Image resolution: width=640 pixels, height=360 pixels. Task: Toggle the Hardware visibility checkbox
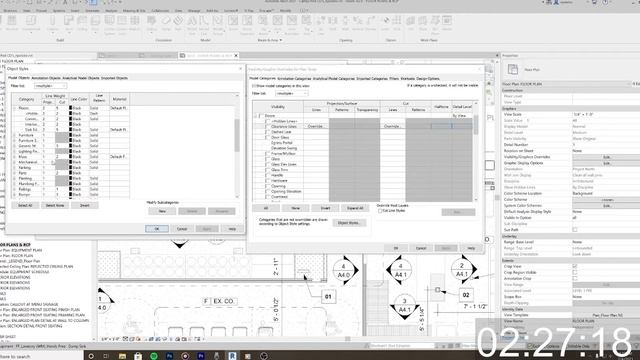268,180
